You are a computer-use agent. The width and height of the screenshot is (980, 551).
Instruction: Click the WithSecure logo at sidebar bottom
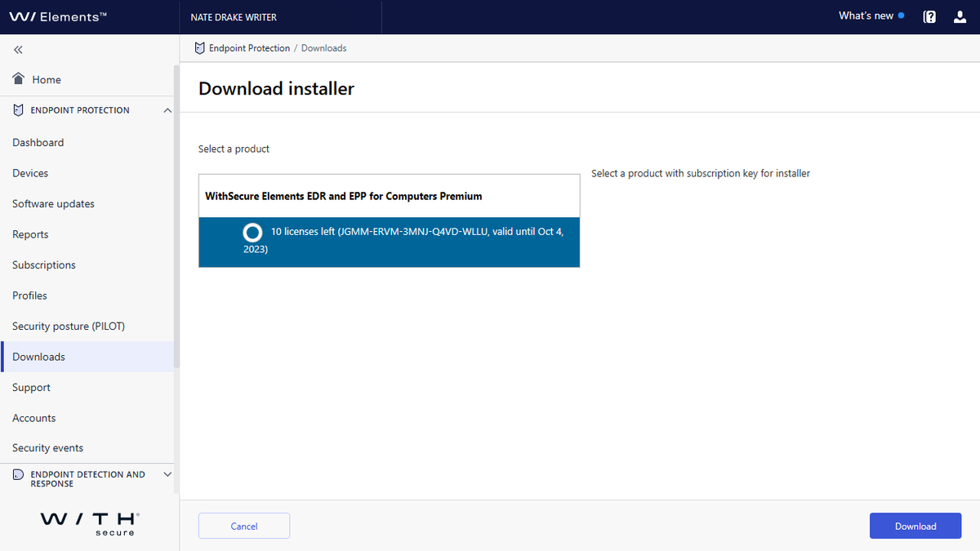point(88,522)
